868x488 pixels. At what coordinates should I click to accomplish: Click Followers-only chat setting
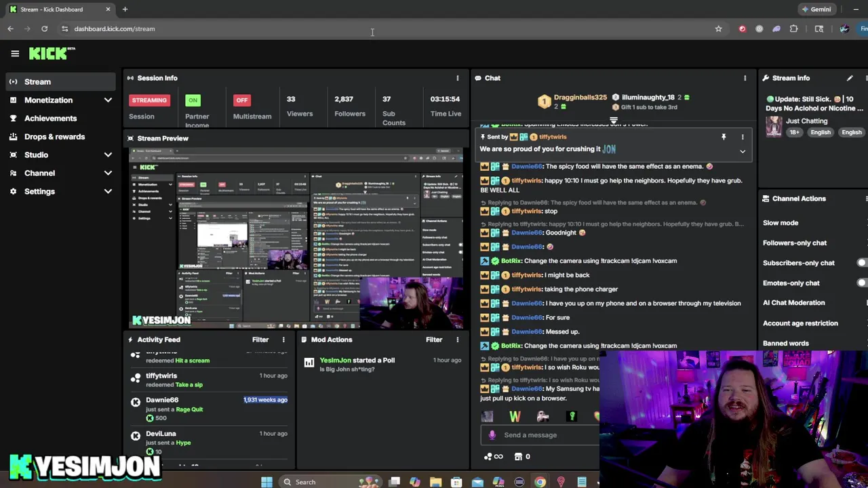tap(795, 243)
